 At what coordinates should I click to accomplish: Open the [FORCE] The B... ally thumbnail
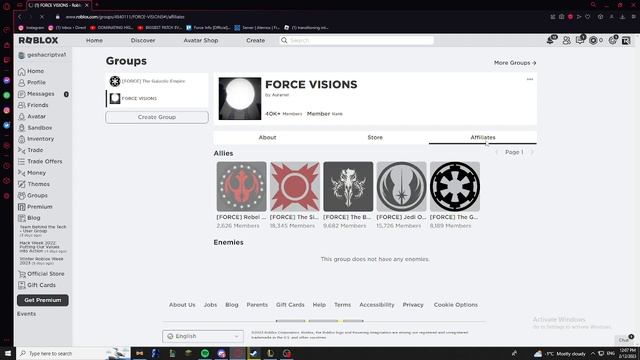348,187
